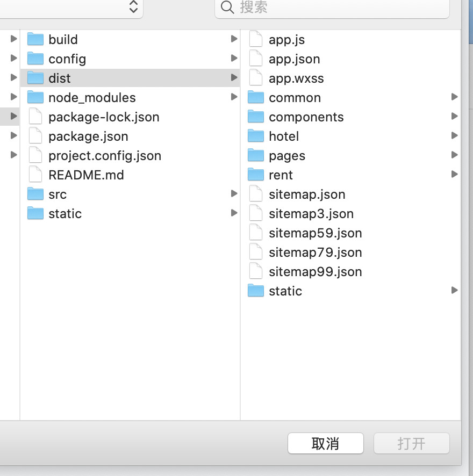Click the package.json file icon
473x476 pixels.
point(35,136)
